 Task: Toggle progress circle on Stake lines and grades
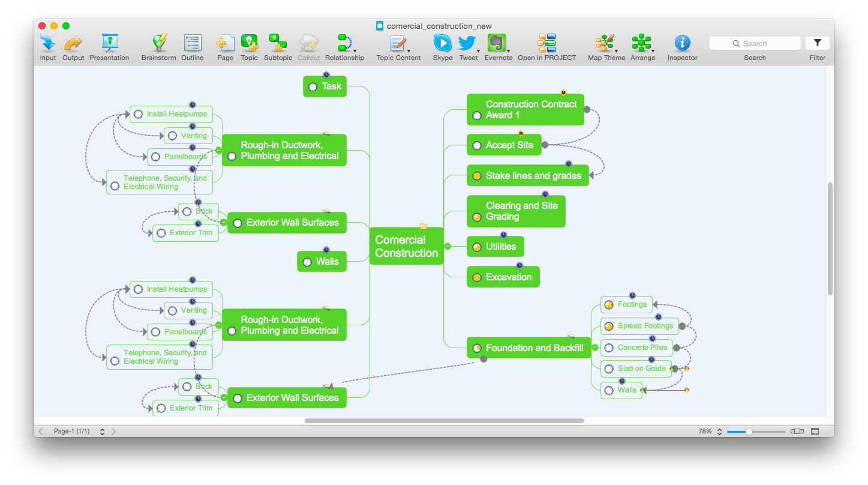pos(477,176)
